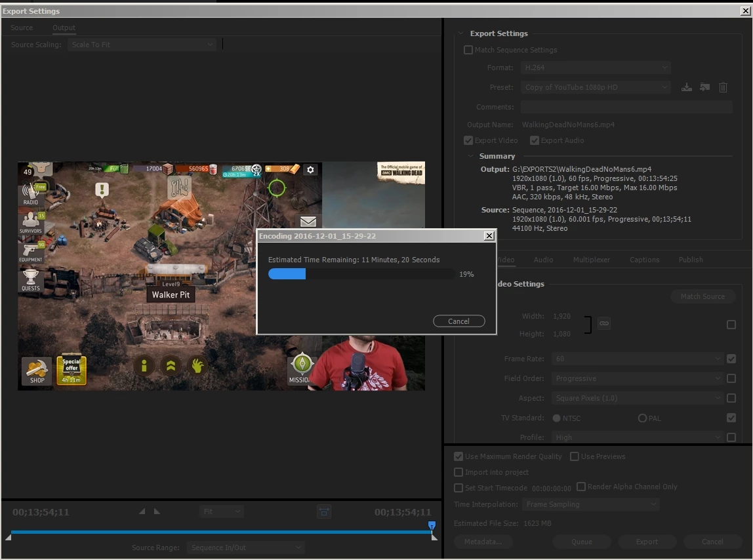Click the Save Preset icon
The height and width of the screenshot is (560, 753).
[687, 87]
